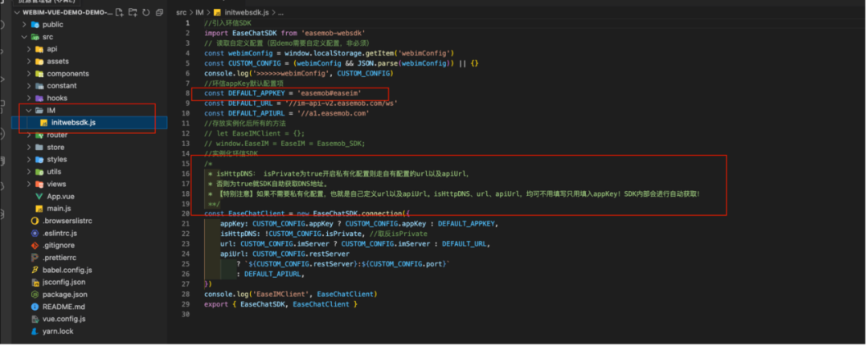Viewport: 868px width, 346px height.
Task: Click the yellow ring icon of .browserslistrc
Action: 35,221
